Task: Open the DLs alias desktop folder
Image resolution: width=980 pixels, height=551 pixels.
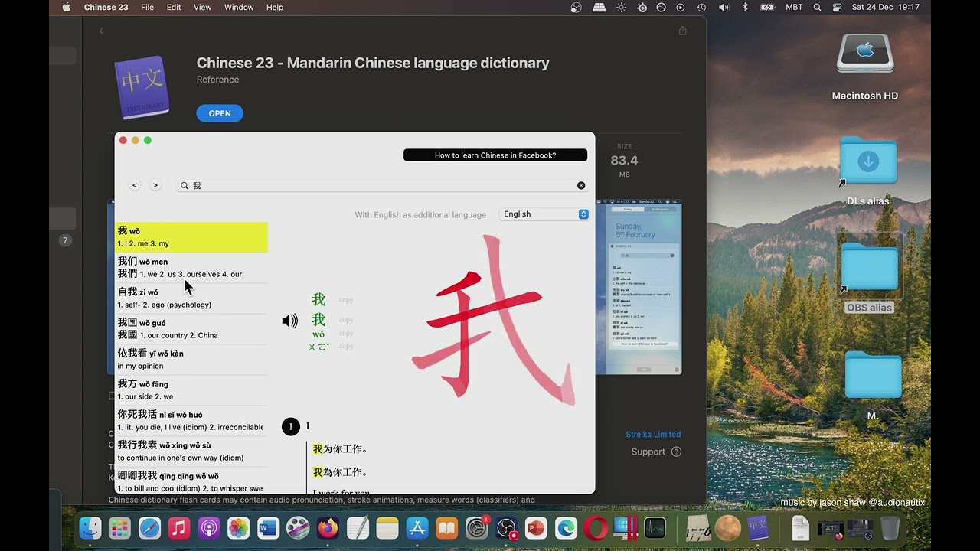Action: (868, 171)
